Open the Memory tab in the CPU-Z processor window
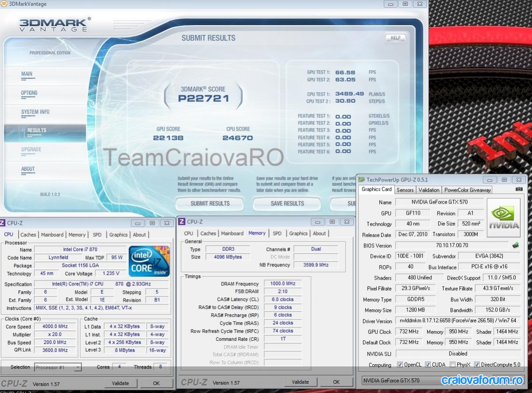The image size is (532, 393). [77, 235]
